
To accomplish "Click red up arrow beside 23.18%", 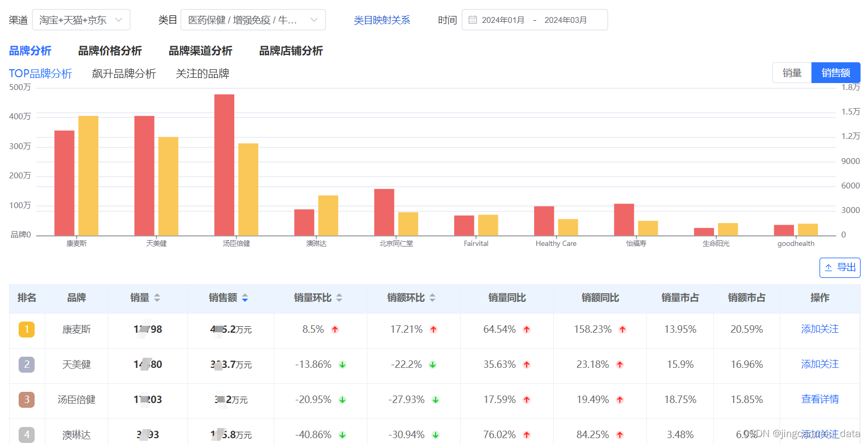I will click(620, 365).
